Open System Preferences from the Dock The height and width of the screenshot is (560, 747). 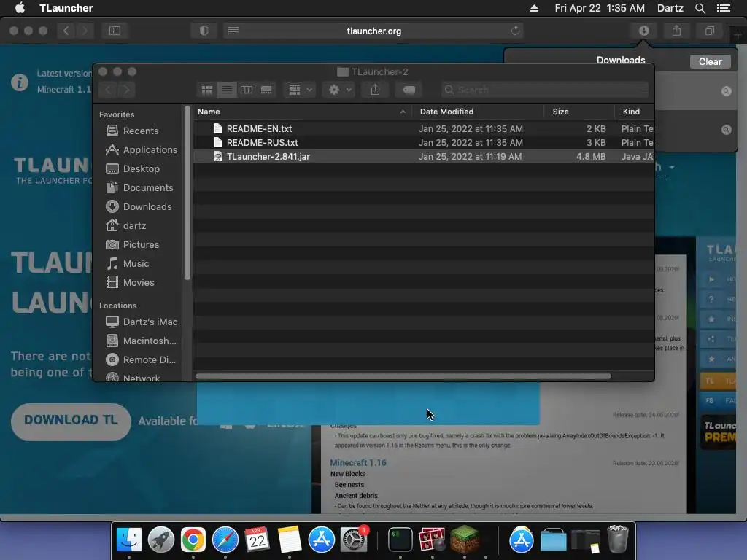tap(353, 540)
